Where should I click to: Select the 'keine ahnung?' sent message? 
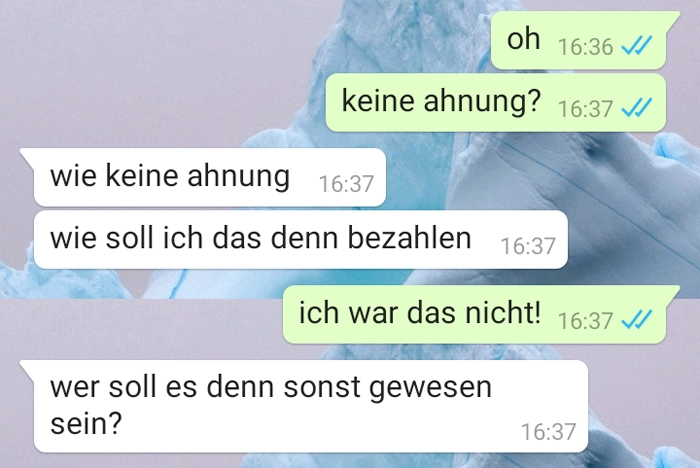496,103
